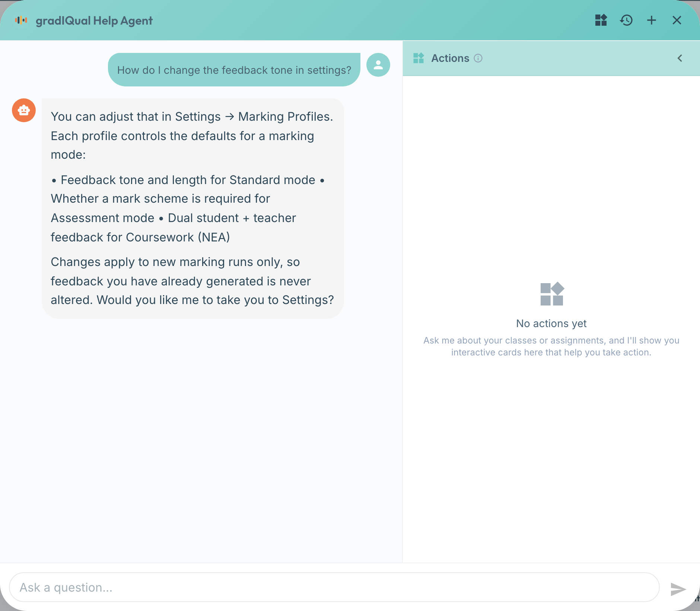Toggle the actions panel icon in header

[x=601, y=20]
